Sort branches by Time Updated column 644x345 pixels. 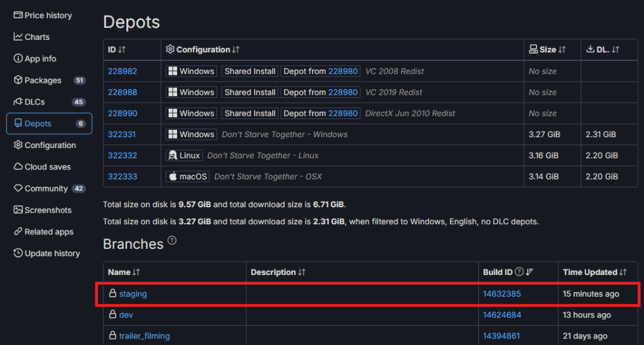tap(594, 272)
